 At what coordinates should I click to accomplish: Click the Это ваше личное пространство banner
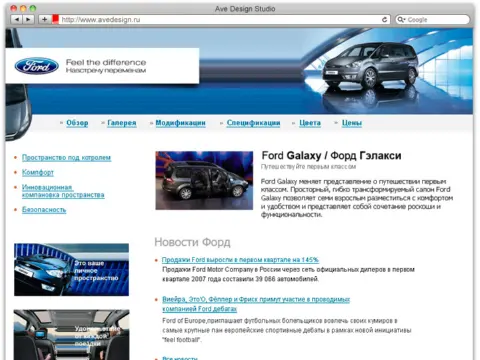click(x=71, y=269)
